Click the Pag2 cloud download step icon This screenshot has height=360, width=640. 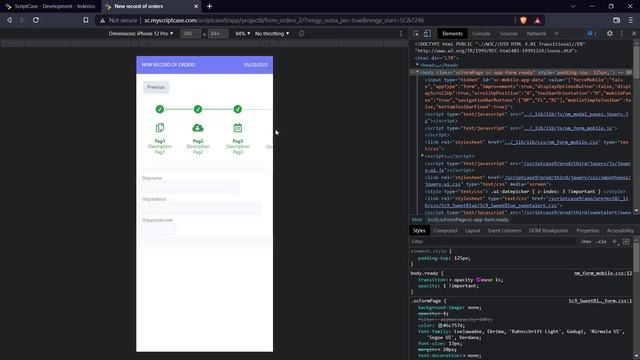coord(198,128)
